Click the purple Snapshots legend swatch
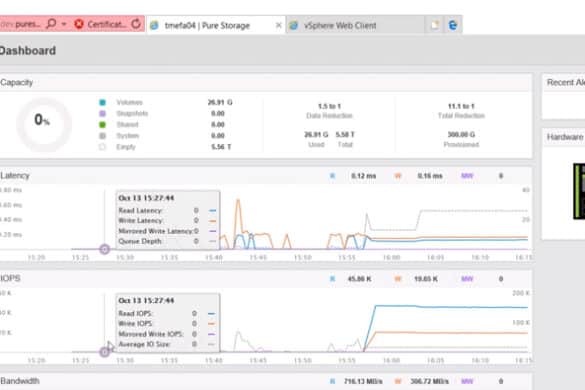The image size is (585, 390). pos(102,113)
